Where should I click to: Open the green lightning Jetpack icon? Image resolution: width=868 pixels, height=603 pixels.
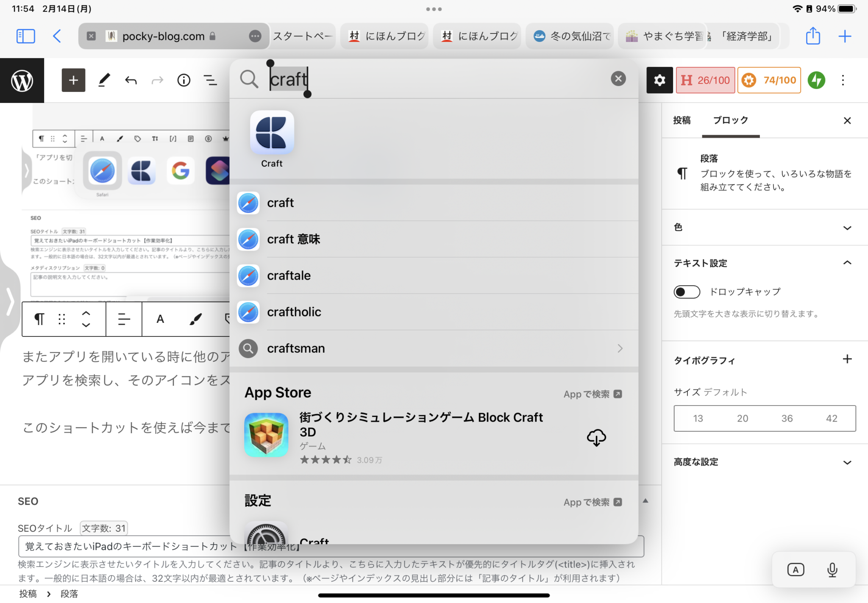(816, 80)
